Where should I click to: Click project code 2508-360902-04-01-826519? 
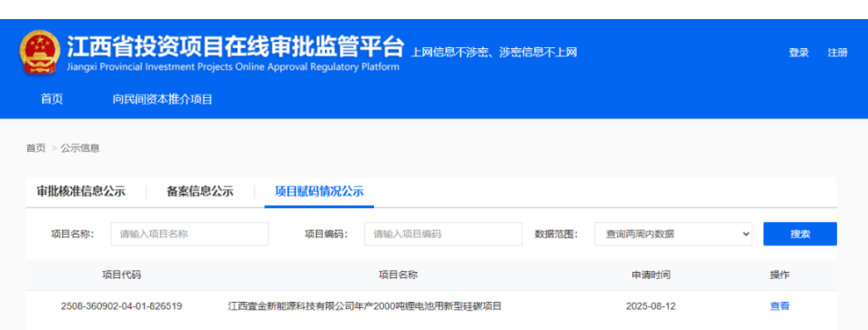pyautogui.click(x=121, y=306)
